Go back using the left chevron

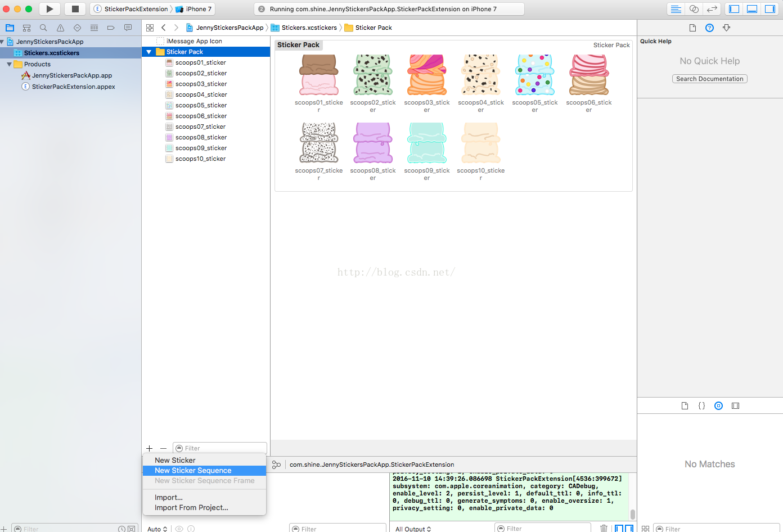pyautogui.click(x=164, y=28)
